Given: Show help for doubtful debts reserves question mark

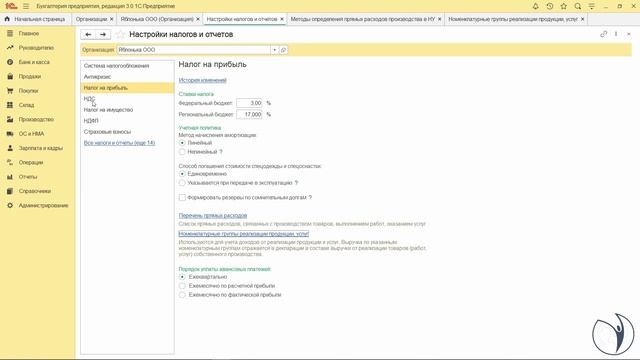Looking at the screenshot, I should click(310, 198).
